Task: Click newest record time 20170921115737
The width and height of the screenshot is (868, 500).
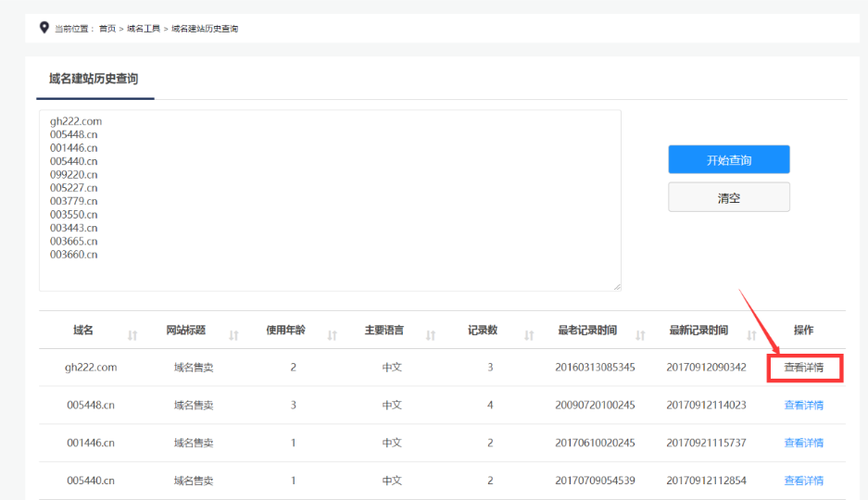Action: pyautogui.click(x=707, y=443)
